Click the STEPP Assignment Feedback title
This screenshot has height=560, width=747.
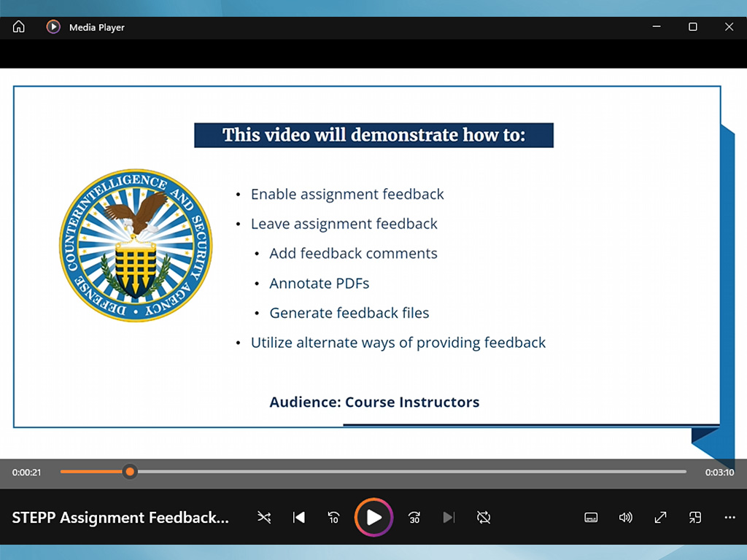(x=120, y=518)
